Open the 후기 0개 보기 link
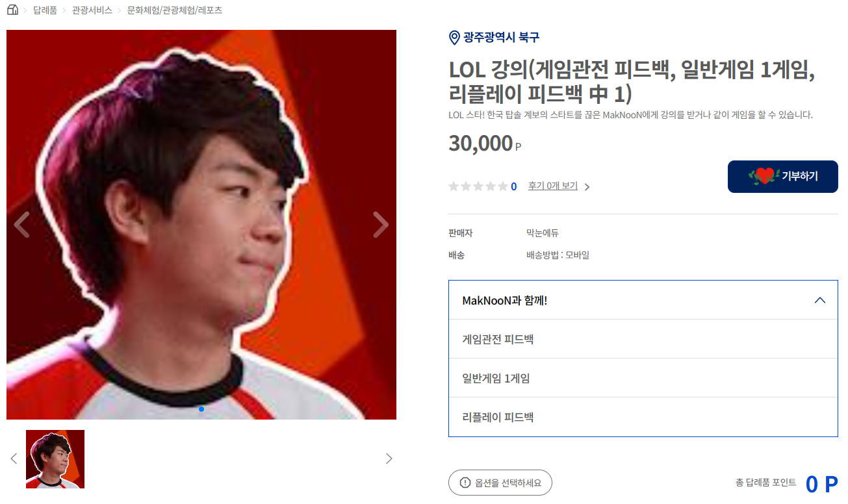This screenshot has height=504, width=848. pyautogui.click(x=553, y=186)
